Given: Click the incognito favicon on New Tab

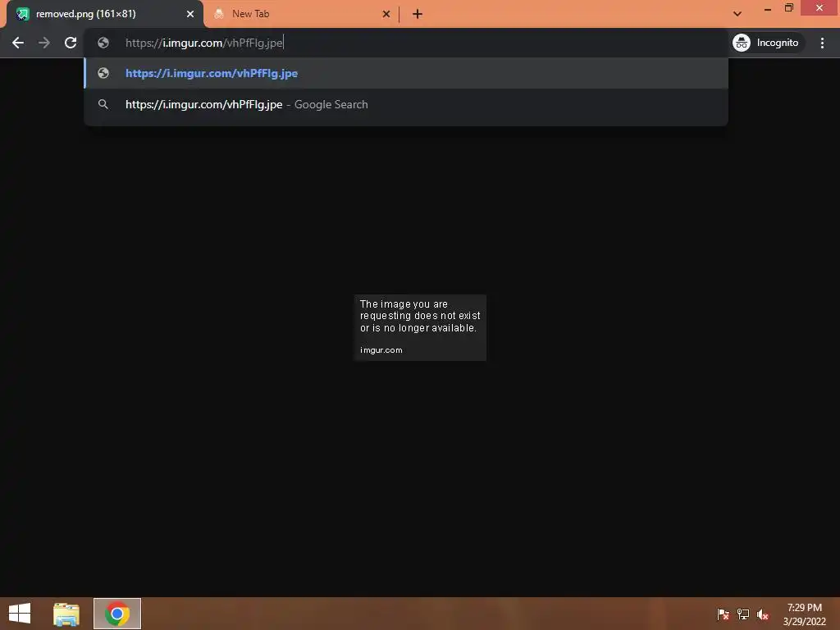Looking at the screenshot, I should [x=218, y=14].
